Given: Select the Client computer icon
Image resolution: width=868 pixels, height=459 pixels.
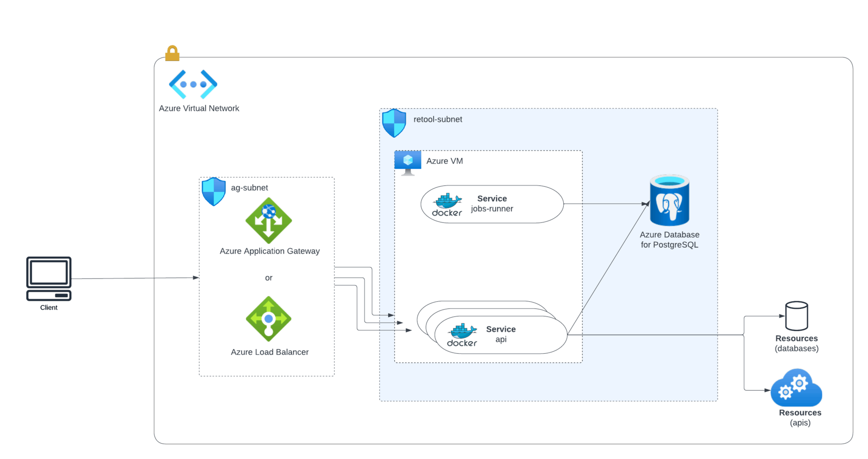Looking at the screenshot, I should coord(49,279).
